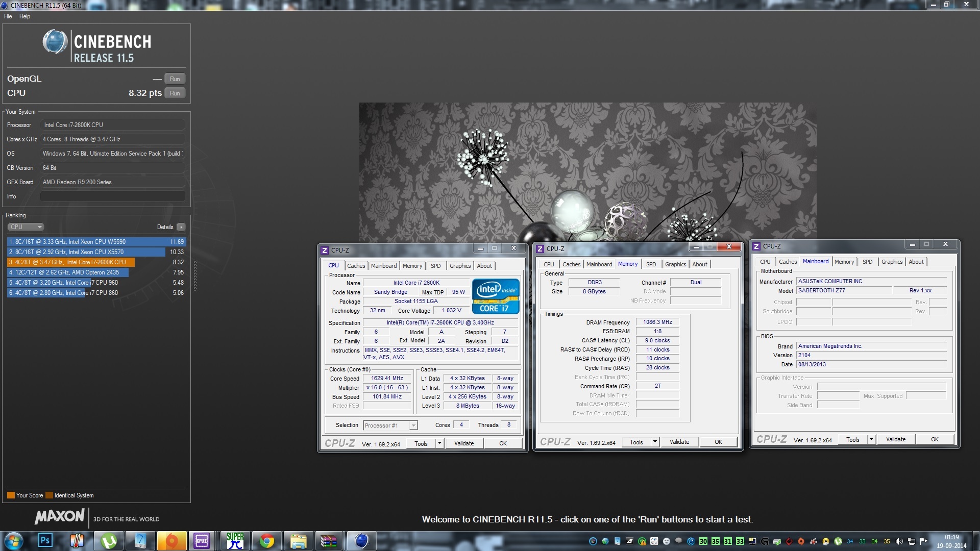Switch to CPU-Z via taskbar icon

pyautogui.click(x=202, y=540)
